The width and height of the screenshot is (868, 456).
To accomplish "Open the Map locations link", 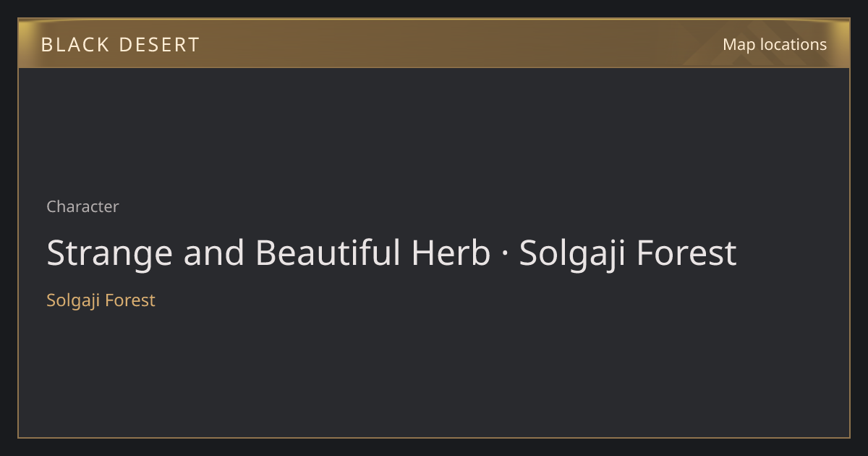I will pos(775,44).
